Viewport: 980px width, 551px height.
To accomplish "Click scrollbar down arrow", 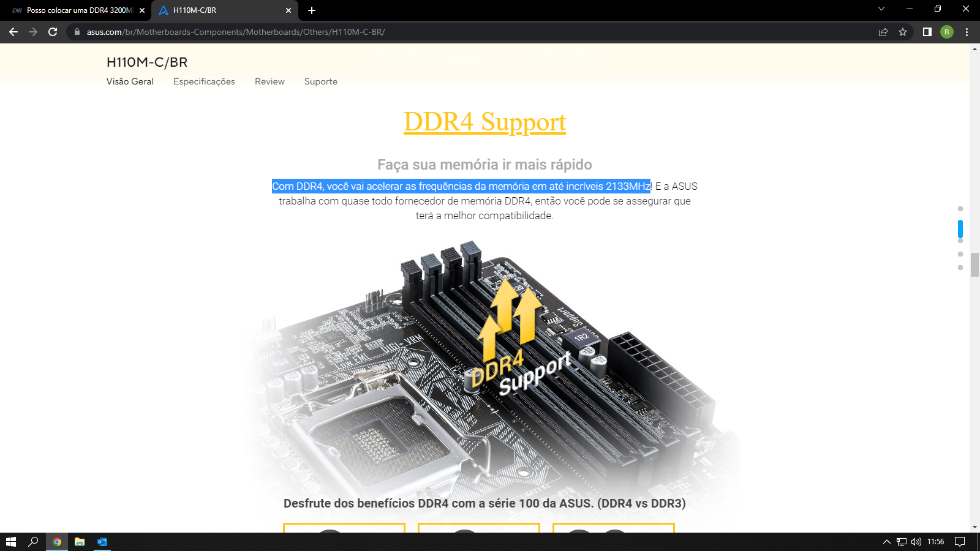I will point(974,527).
